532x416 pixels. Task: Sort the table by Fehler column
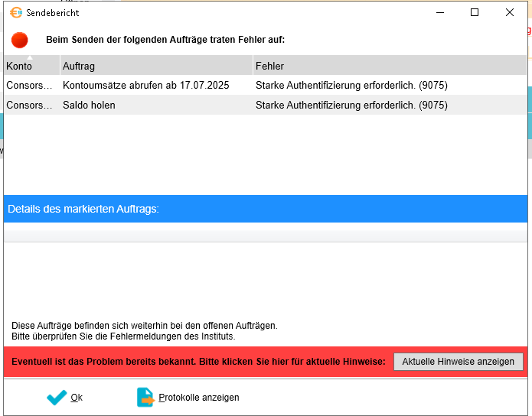click(x=389, y=67)
